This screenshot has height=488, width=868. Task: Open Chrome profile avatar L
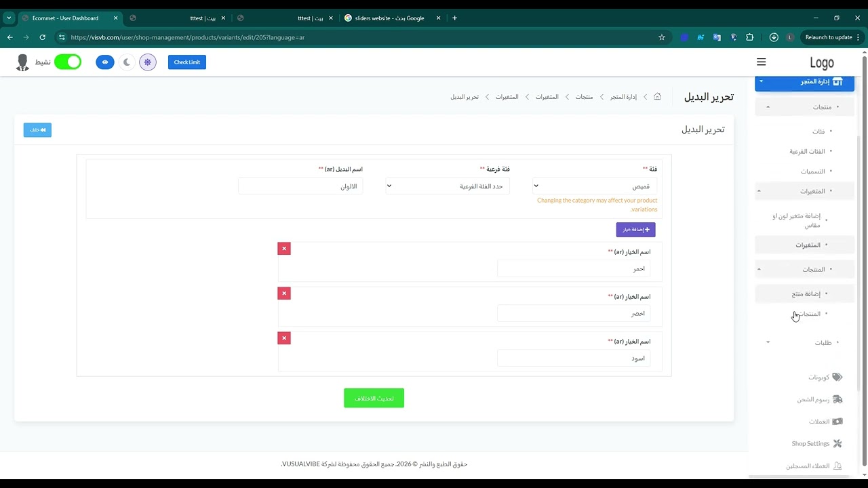coord(790,37)
